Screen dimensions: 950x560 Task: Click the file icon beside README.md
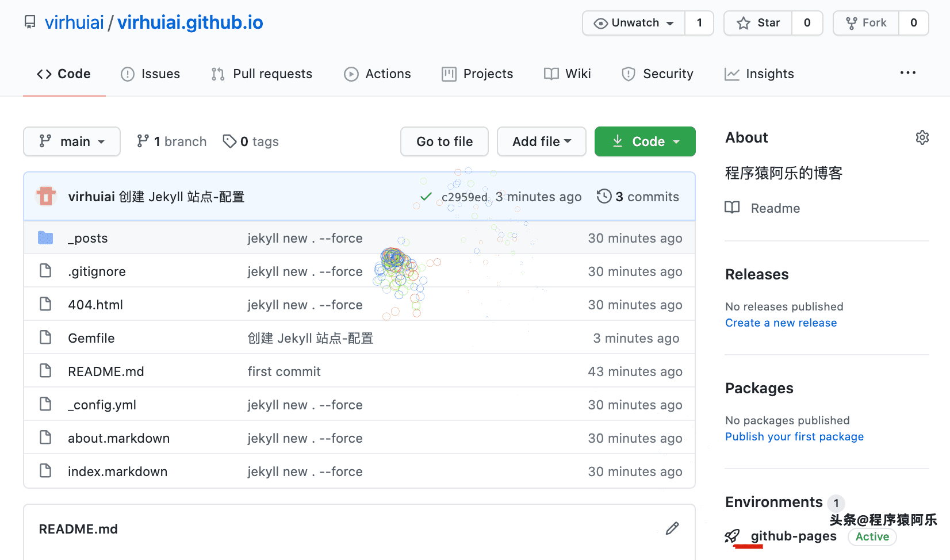45,370
